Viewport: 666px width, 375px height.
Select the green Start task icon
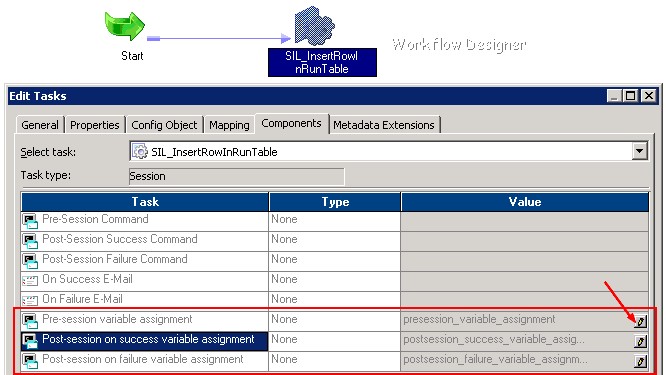pos(125,26)
